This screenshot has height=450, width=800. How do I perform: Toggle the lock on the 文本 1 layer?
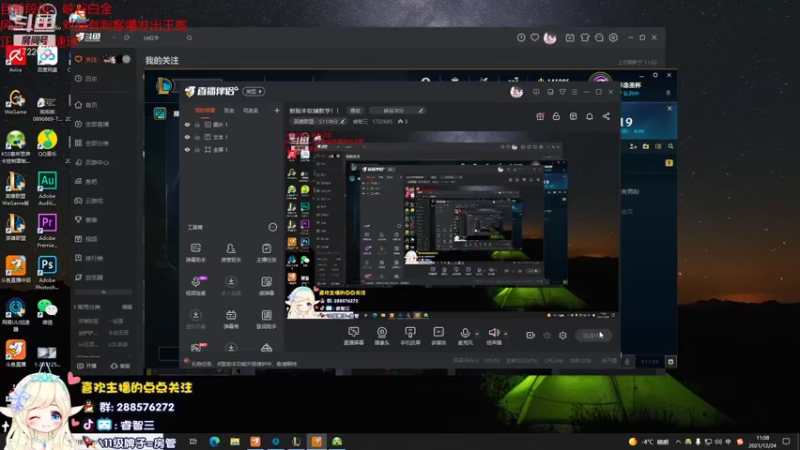pos(197,137)
